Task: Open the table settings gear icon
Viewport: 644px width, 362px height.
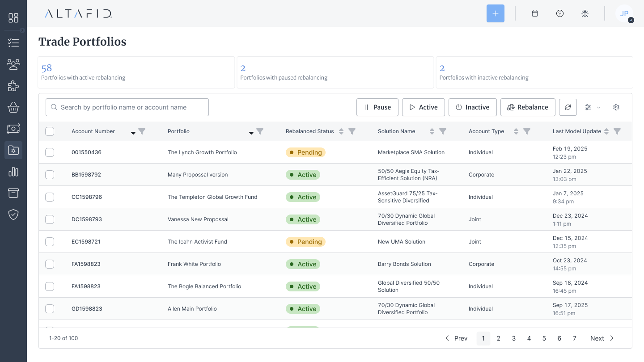Action: tap(616, 107)
